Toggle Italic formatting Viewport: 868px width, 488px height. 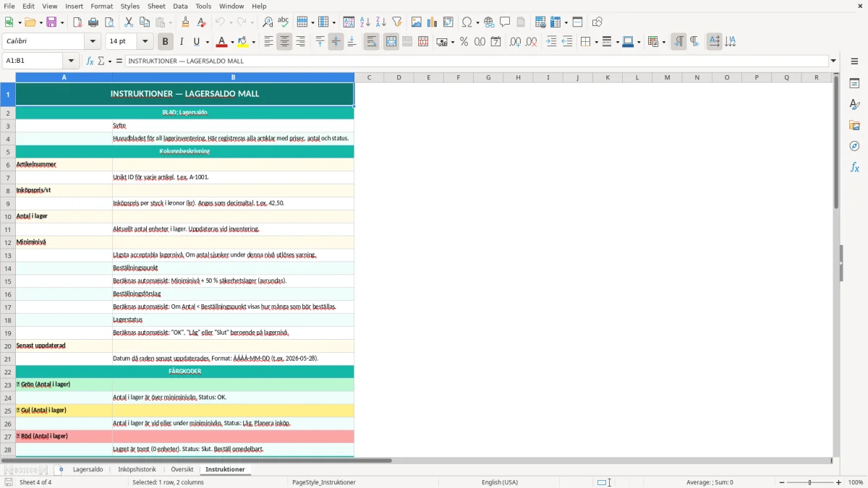point(182,42)
